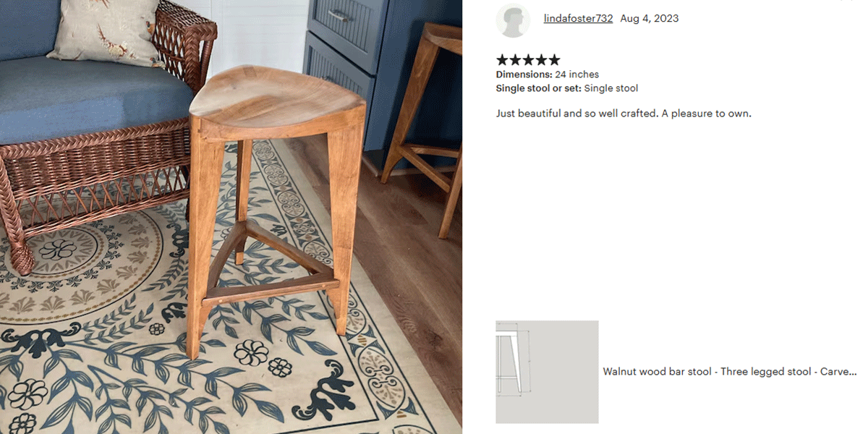
Task: Click the middle star of the rating
Action: 528,60
